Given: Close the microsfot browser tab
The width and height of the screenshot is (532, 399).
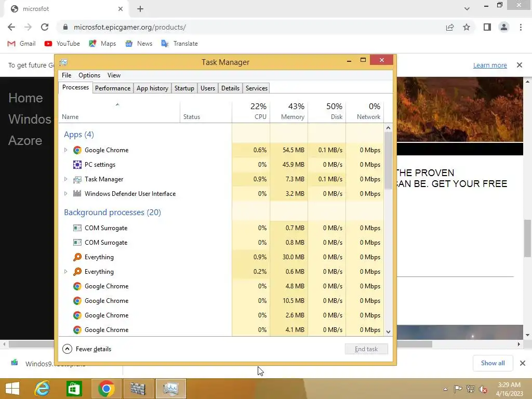Looking at the screenshot, I should click(x=121, y=9).
